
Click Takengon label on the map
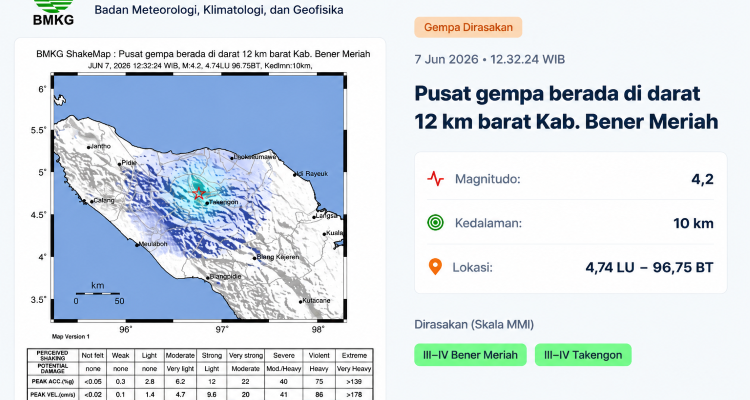224,202
